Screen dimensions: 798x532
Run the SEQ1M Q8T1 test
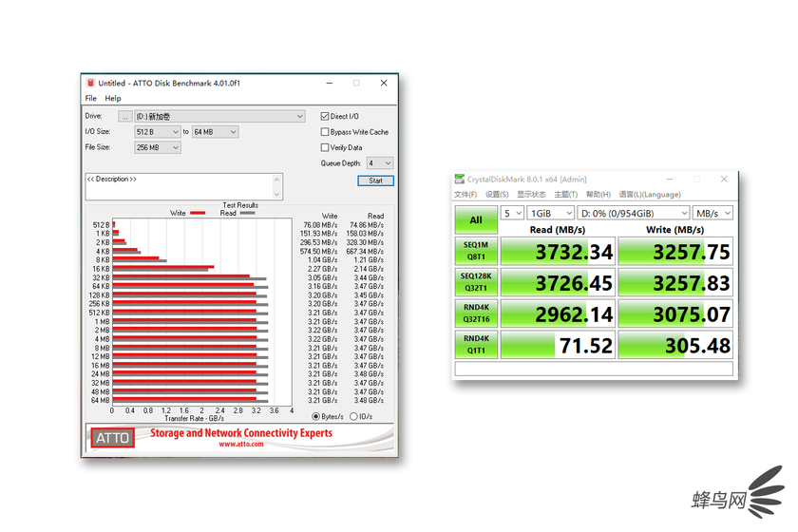click(476, 251)
